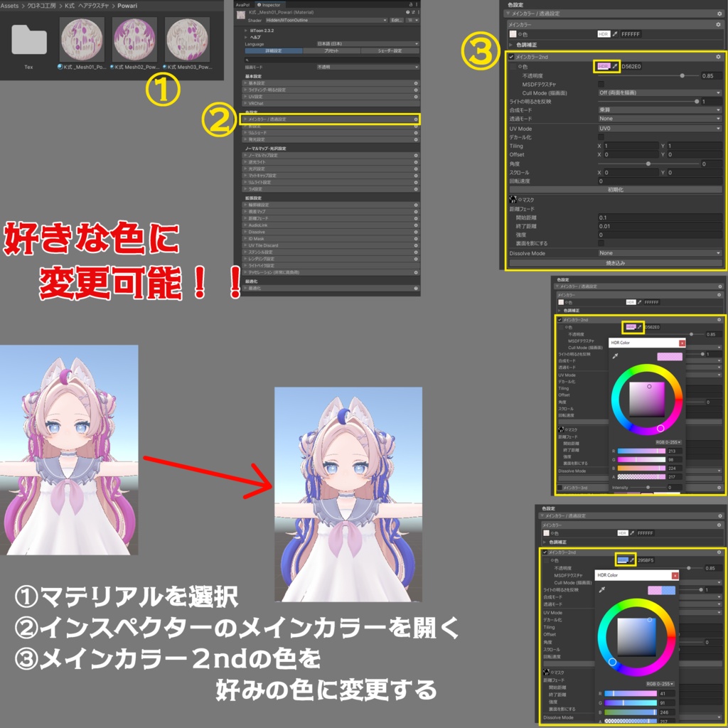The image size is (728, 728).
Task: Select the プリセット mode tab
Action: click(x=331, y=50)
